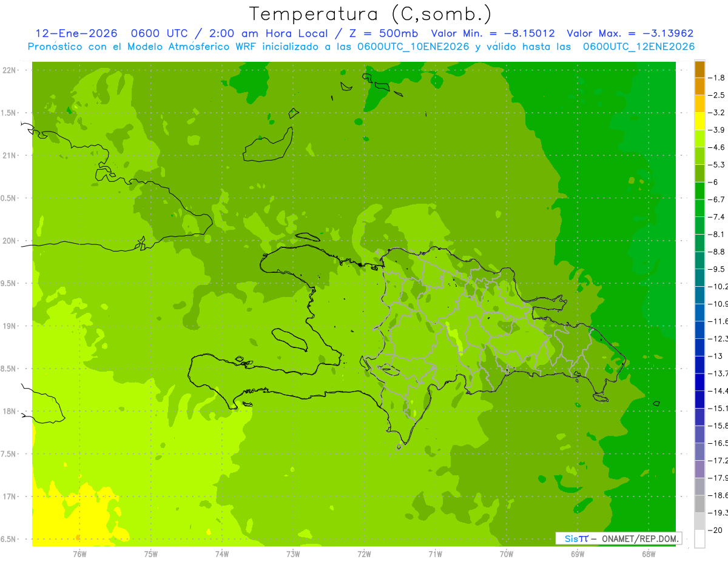The height and width of the screenshot is (562, 728).
Task: Click the '12-Ene-2026' date text
Action: [76, 33]
